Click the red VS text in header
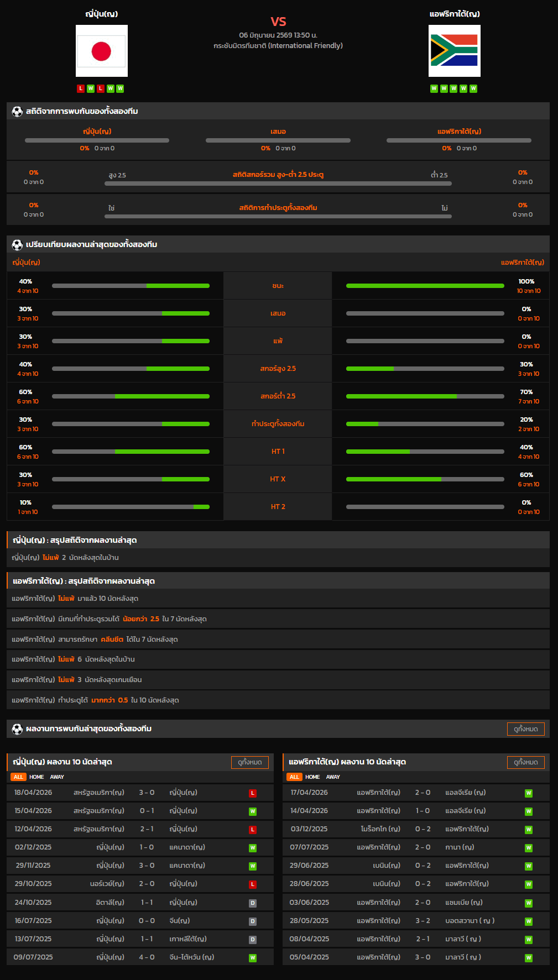 pyautogui.click(x=278, y=22)
